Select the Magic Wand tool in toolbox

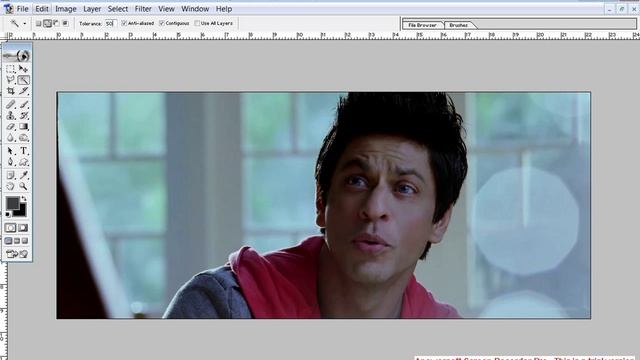coord(23,80)
